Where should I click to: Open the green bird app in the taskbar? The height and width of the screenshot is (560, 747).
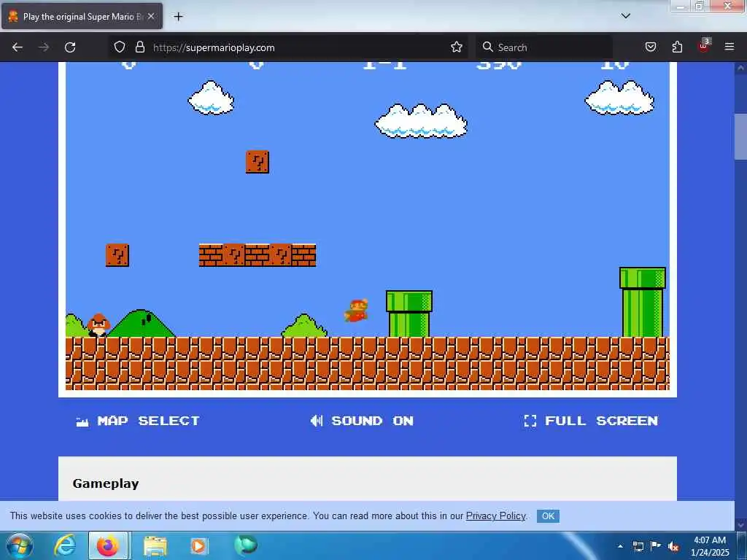click(x=246, y=545)
